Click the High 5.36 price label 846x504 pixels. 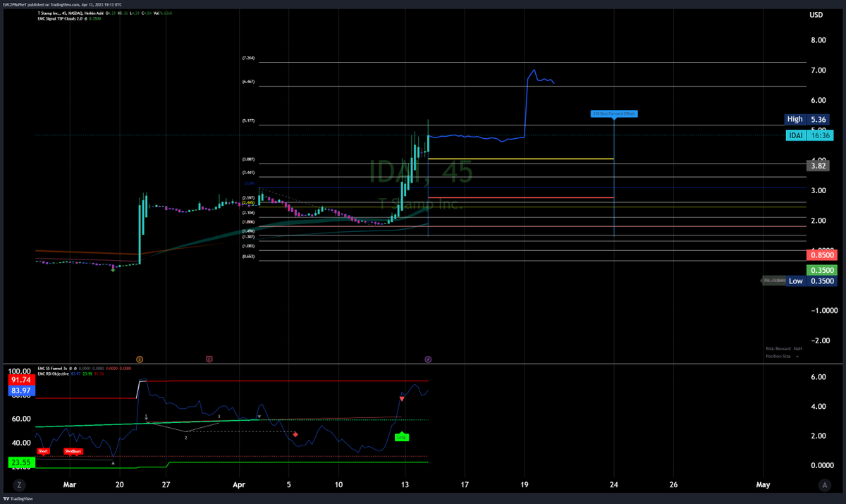tap(807, 119)
